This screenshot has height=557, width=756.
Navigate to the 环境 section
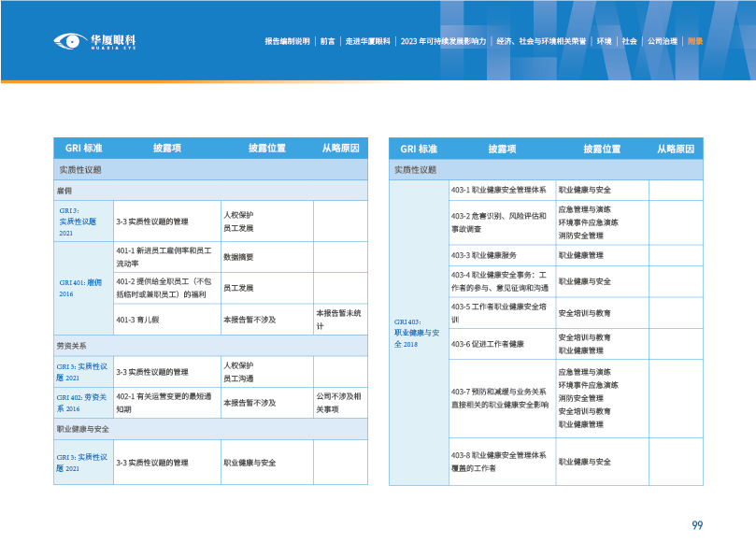605,41
